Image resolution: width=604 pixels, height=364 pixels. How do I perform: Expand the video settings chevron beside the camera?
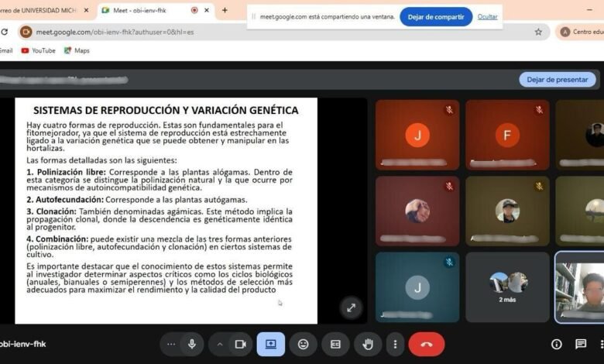pyautogui.click(x=220, y=344)
